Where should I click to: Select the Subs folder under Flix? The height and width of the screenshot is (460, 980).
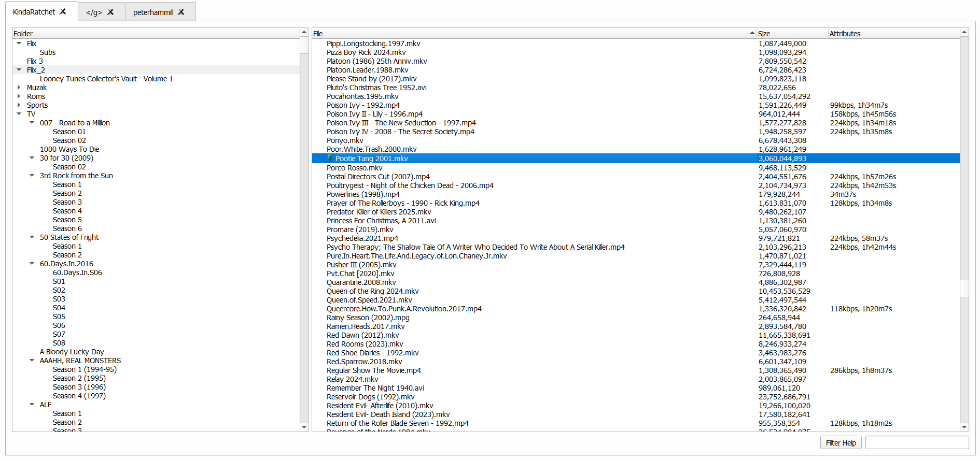[48, 52]
